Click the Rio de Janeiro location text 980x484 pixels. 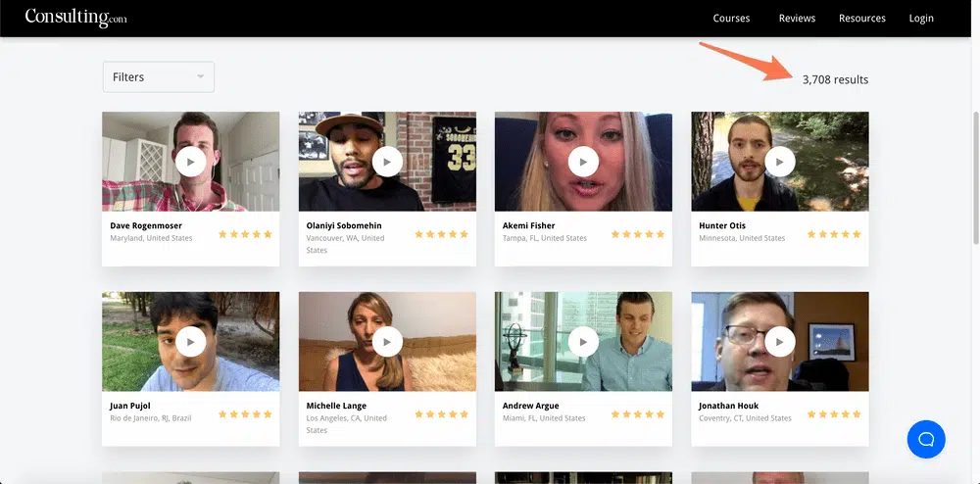pos(151,417)
